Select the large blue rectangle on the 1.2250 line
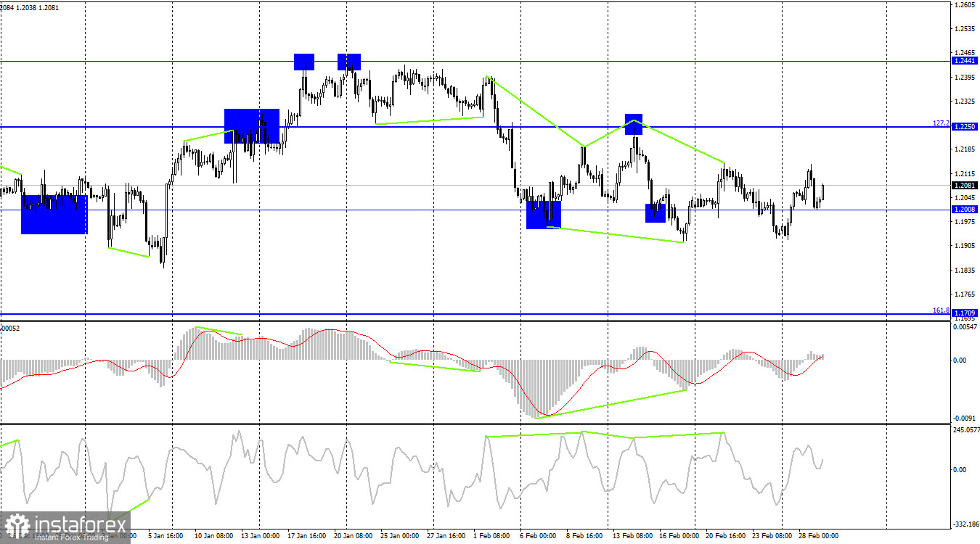Image resolution: width=980 pixels, height=544 pixels. 252,126
